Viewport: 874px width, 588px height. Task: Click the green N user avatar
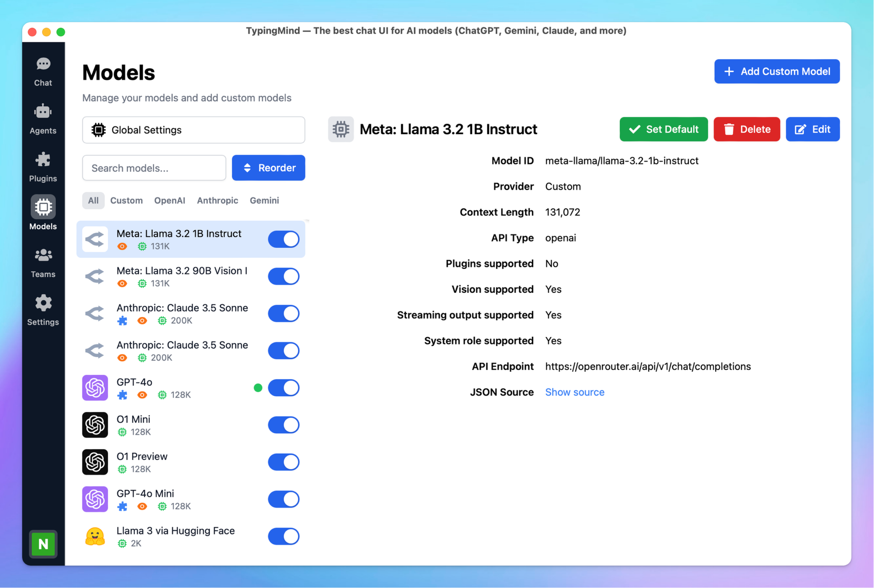pyautogui.click(x=43, y=544)
